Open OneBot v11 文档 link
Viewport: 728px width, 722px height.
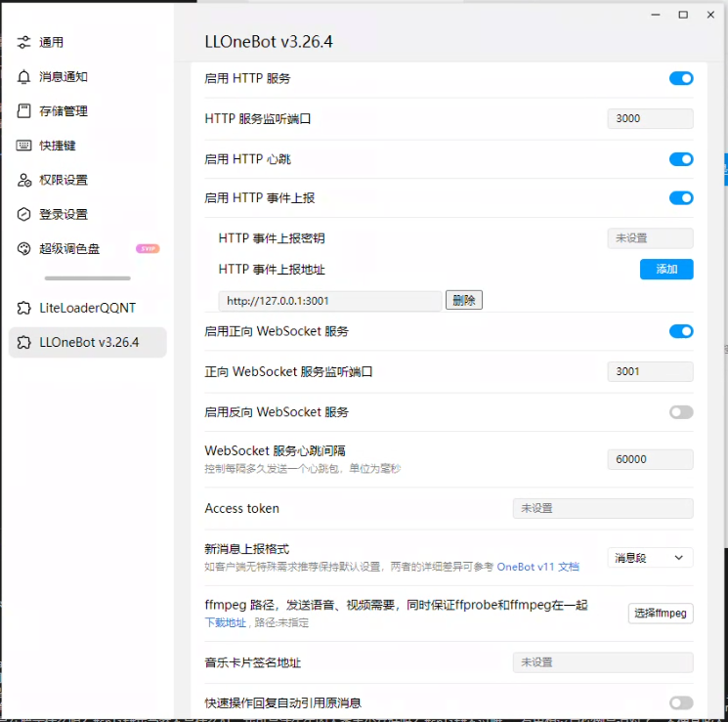click(537, 567)
